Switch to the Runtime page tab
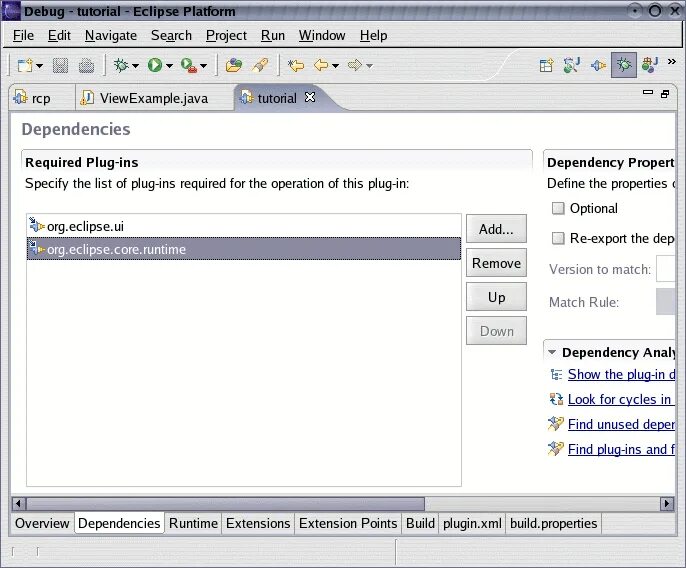 click(x=193, y=523)
